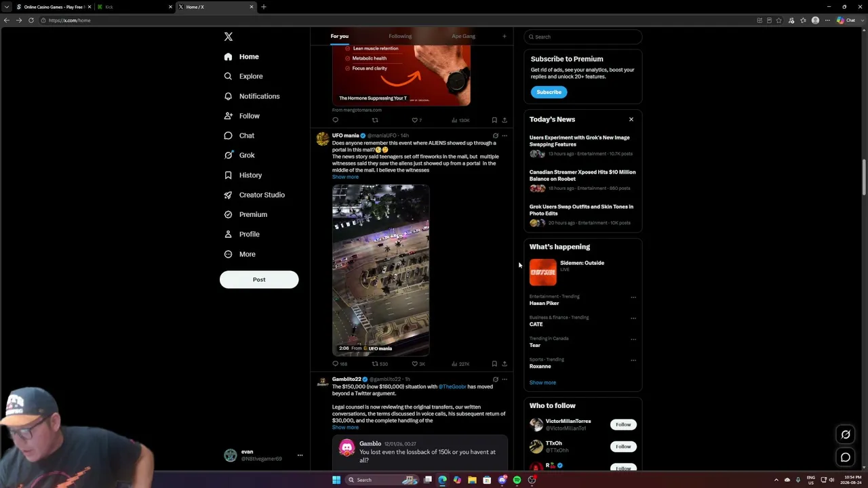Open UFO mania profile avatar
The width and height of the screenshot is (868, 488).
[323, 139]
